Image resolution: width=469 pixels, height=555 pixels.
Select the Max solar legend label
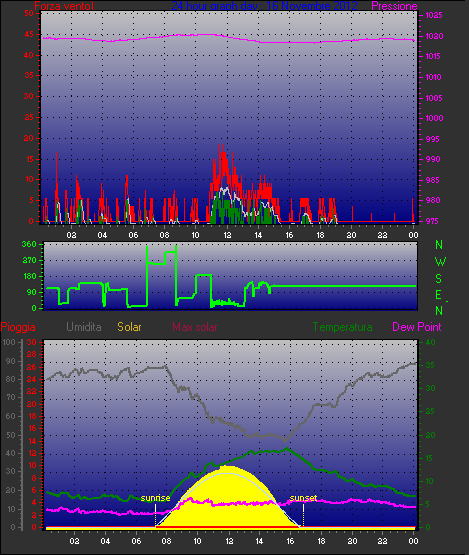click(x=195, y=327)
